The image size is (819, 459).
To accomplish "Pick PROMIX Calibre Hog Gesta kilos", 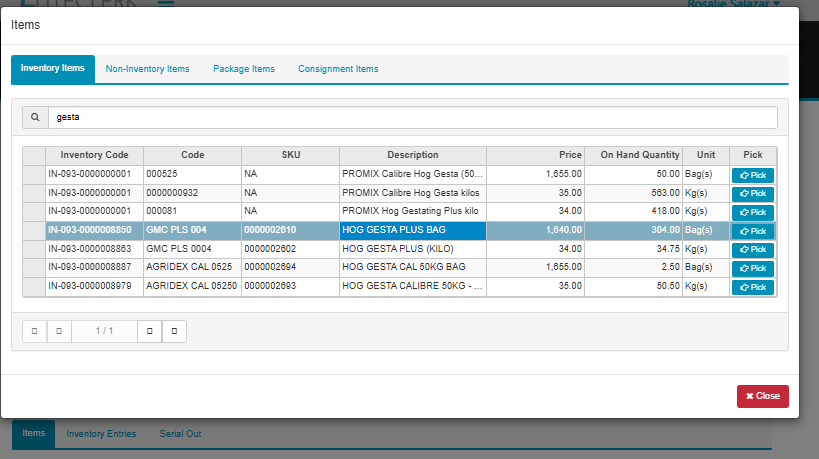I will [753, 194].
